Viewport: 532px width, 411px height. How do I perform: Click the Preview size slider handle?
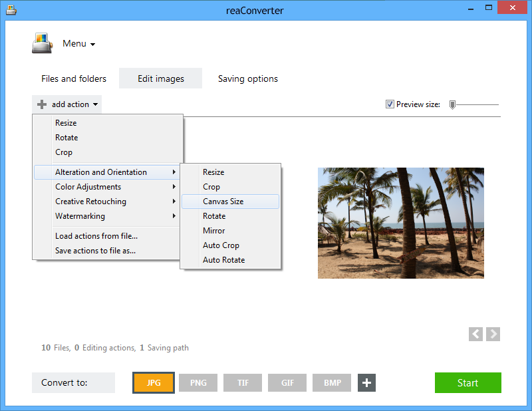[x=452, y=105]
